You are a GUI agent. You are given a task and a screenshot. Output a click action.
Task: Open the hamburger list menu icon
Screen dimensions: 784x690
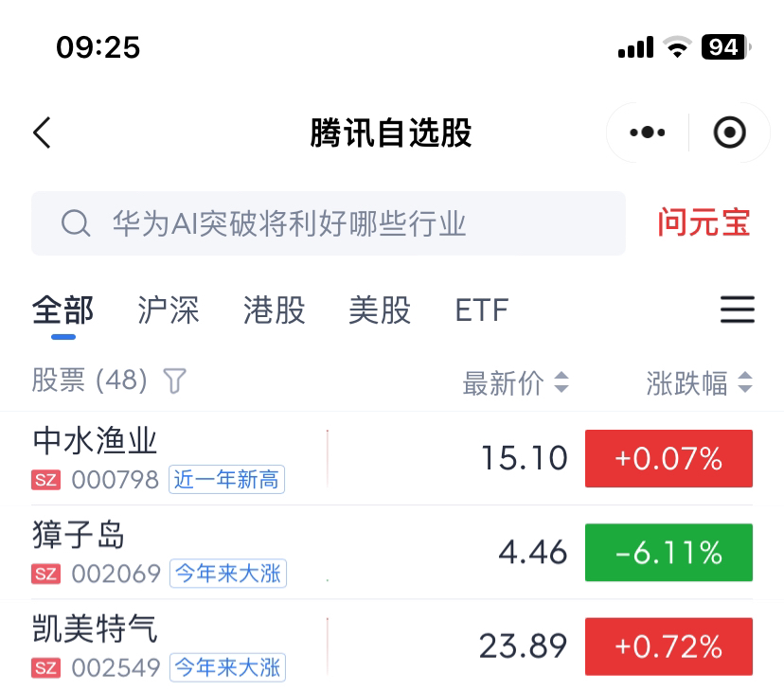coord(737,310)
